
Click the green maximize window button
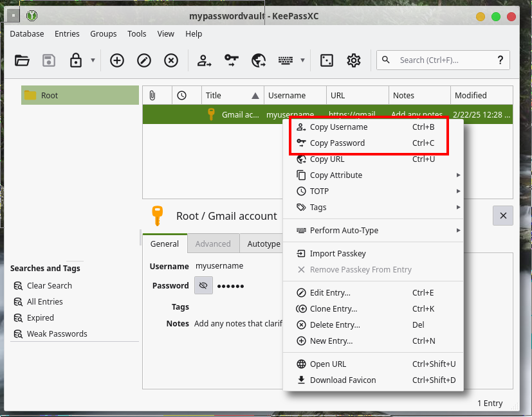point(496,17)
